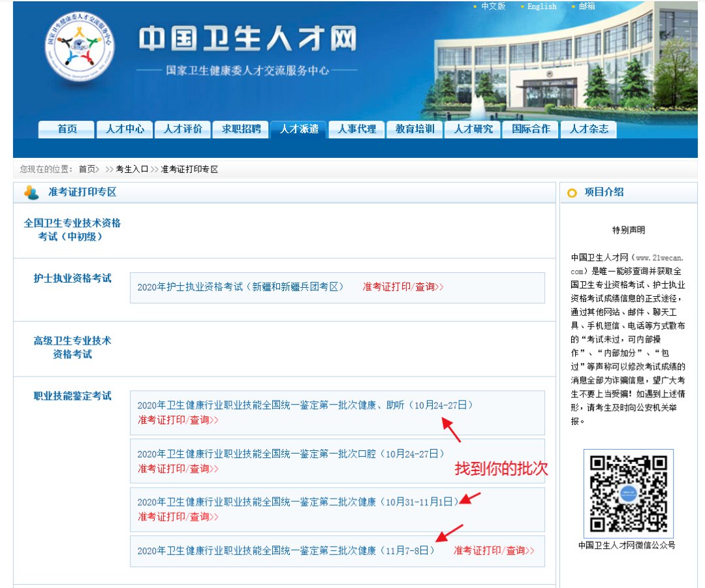Open 准考证打印/查询 for 第三批次健康 exam
This screenshot has width=705, height=588.
point(493,551)
